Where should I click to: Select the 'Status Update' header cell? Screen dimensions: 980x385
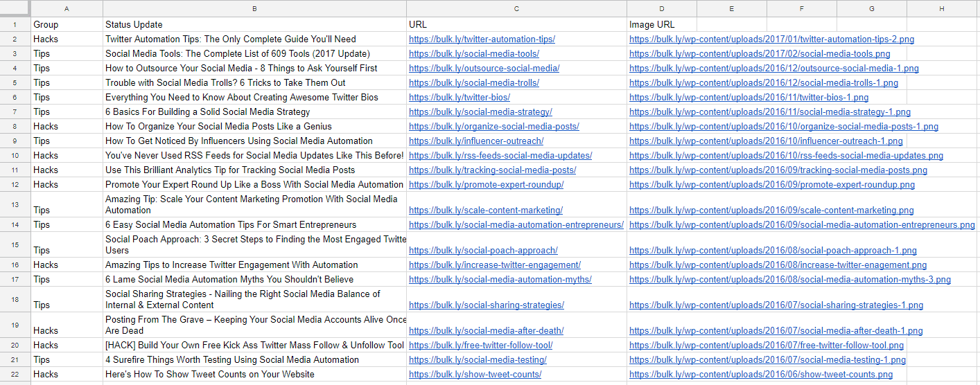[254, 25]
